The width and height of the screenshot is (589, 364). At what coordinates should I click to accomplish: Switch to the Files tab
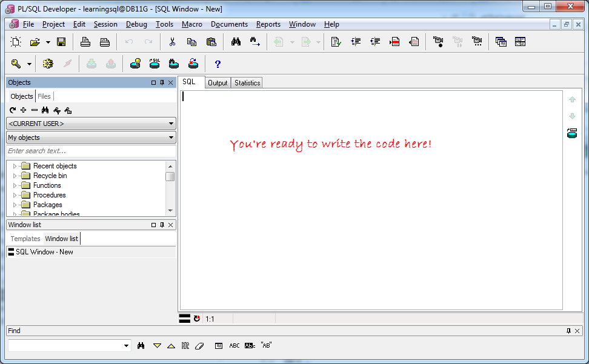pos(44,96)
